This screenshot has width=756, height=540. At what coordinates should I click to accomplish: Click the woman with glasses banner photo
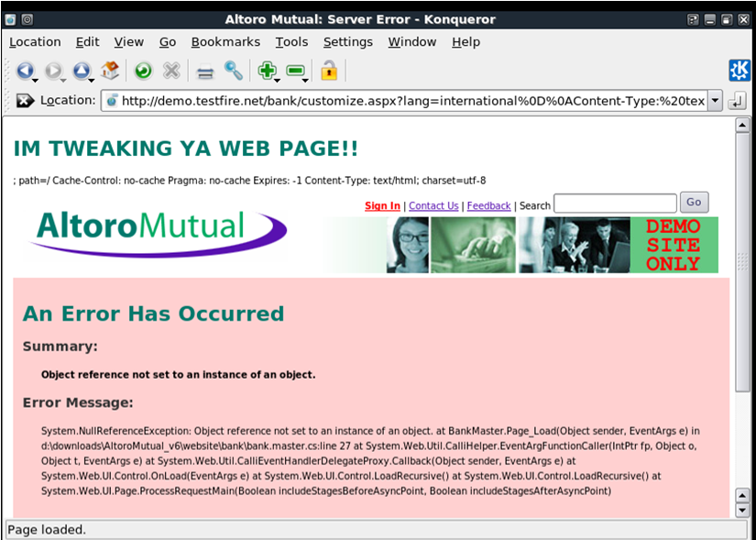407,245
